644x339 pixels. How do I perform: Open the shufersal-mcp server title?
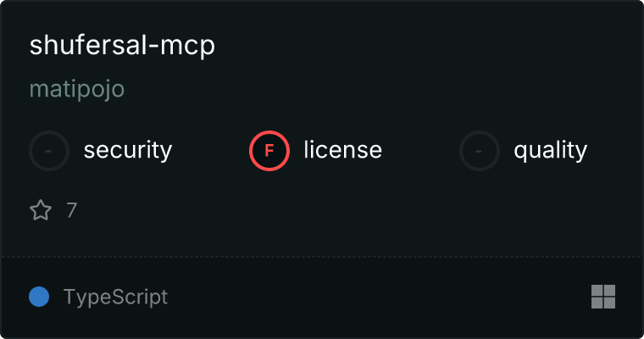122,45
